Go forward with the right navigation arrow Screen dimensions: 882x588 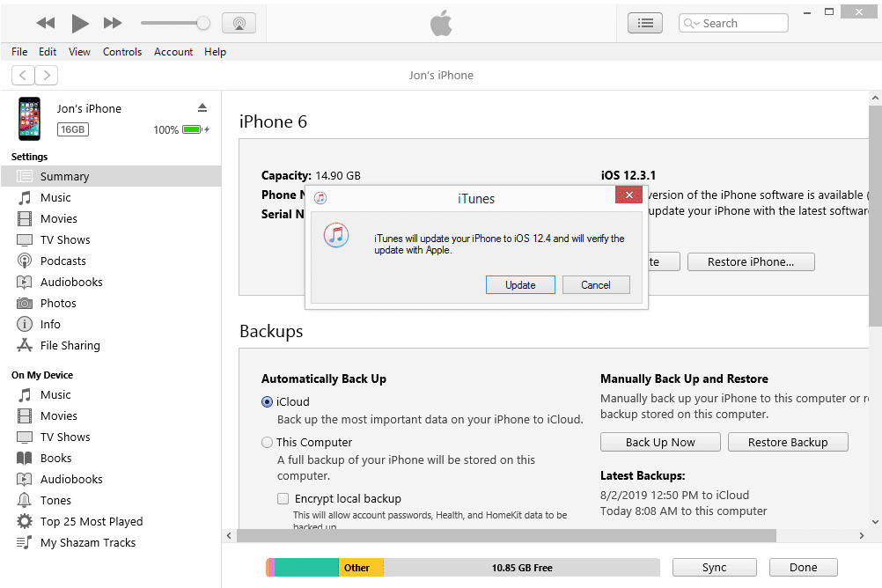pos(47,76)
